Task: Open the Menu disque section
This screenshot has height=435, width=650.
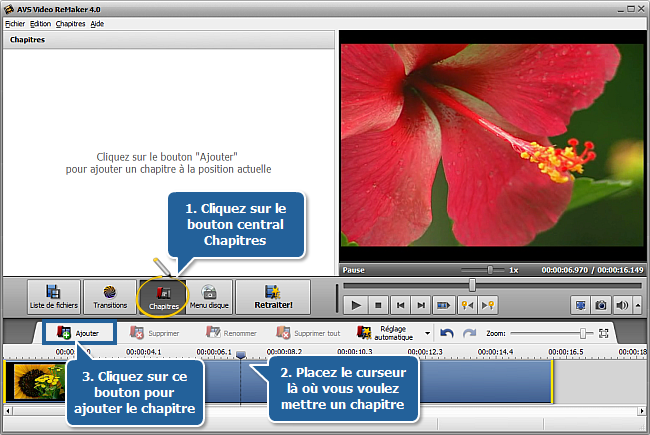Action: [209, 297]
